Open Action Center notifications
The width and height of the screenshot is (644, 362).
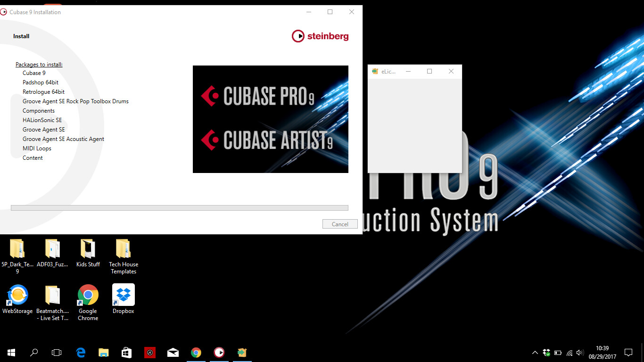[x=628, y=353]
